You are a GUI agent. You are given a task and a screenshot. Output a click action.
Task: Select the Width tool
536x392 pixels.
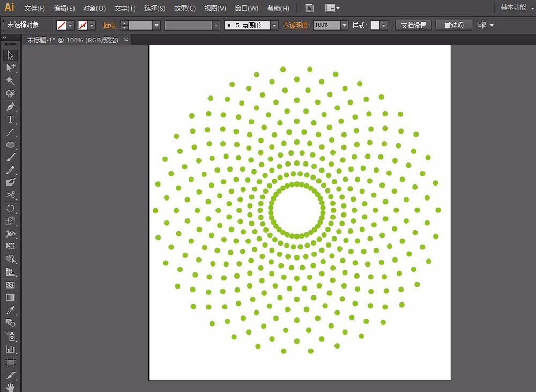click(x=10, y=234)
